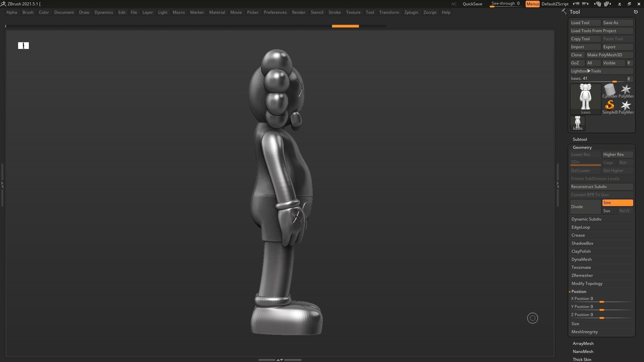Toggle the Cage button

(x=609, y=163)
